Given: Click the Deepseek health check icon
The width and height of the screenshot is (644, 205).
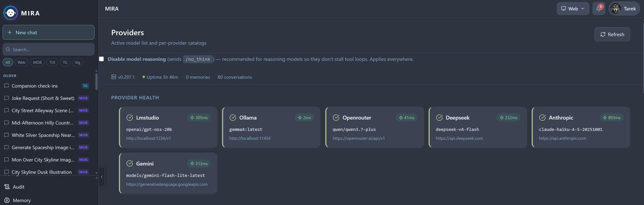Looking at the screenshot, I should pyautogui.click(x=439, y=118).
